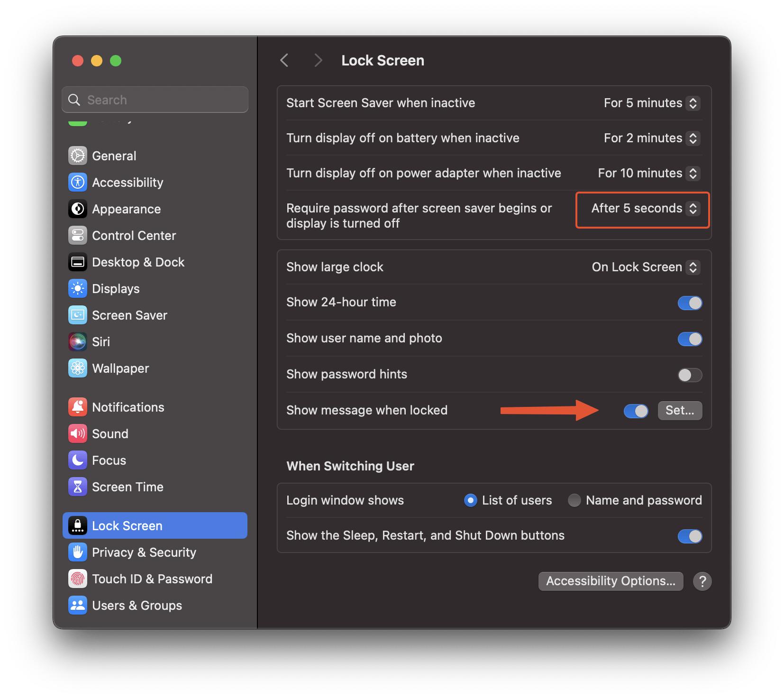
Task: Click the Accessibility Options button
Action: [611, 581]
